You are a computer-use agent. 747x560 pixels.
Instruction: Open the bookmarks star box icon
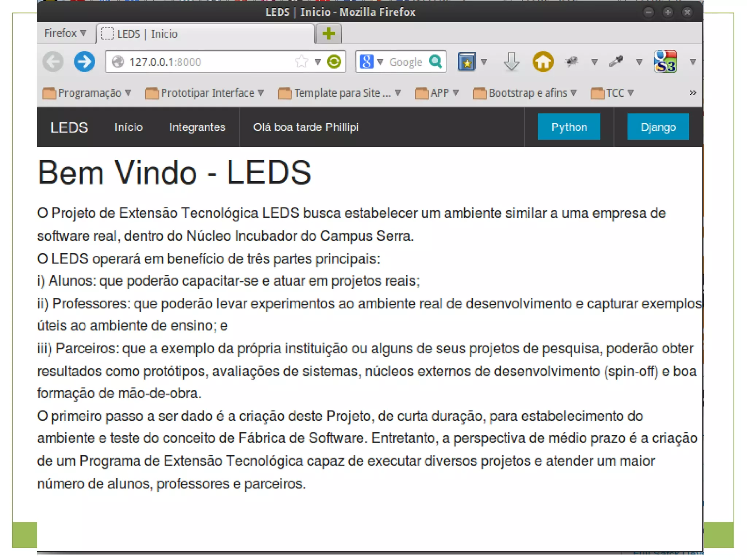[x=467, y=62]
